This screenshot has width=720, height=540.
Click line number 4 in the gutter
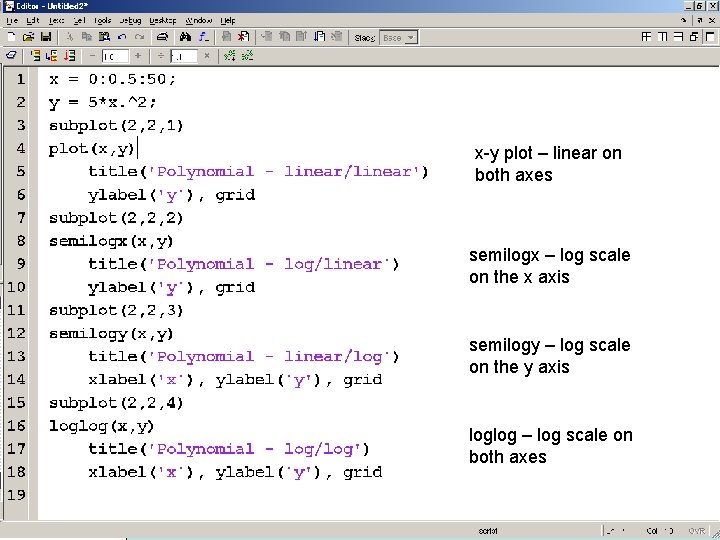pos(21,148)
